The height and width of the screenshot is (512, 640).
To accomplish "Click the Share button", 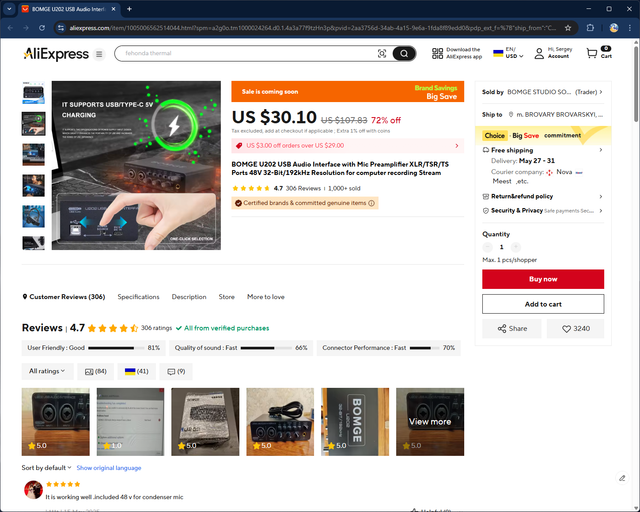I will [512, 329].
